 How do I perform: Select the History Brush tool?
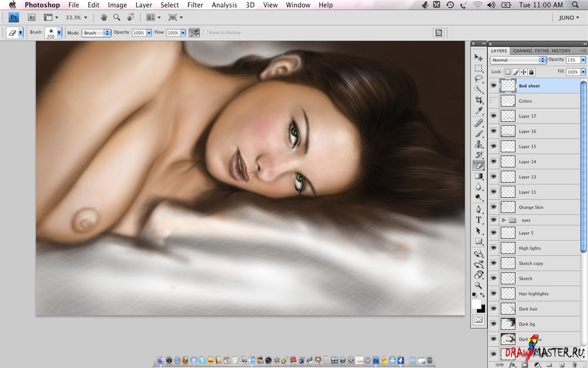479,155
